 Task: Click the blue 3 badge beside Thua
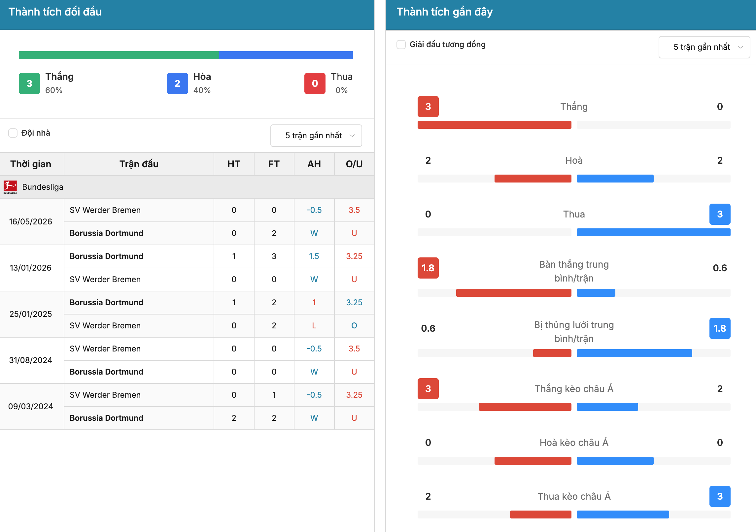click(x=720, y=214)
